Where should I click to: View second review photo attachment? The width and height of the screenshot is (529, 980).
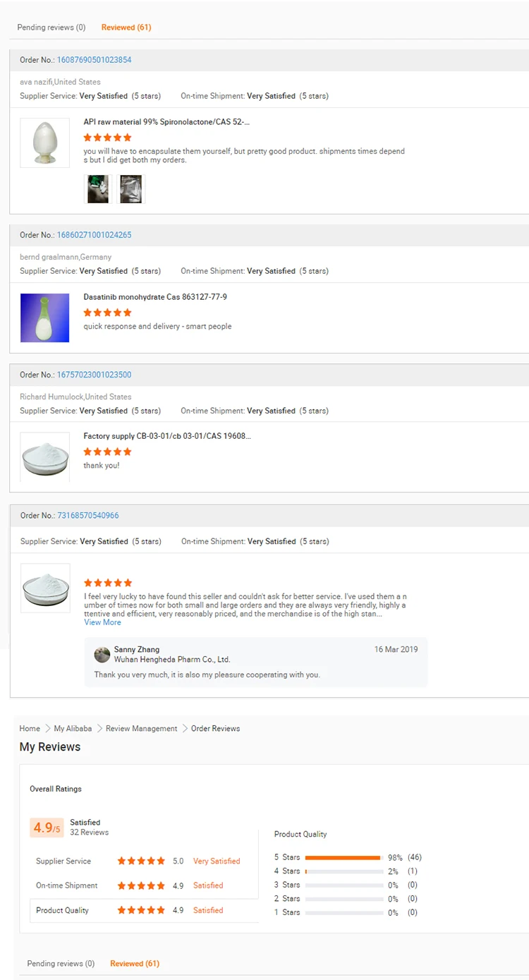130,189
